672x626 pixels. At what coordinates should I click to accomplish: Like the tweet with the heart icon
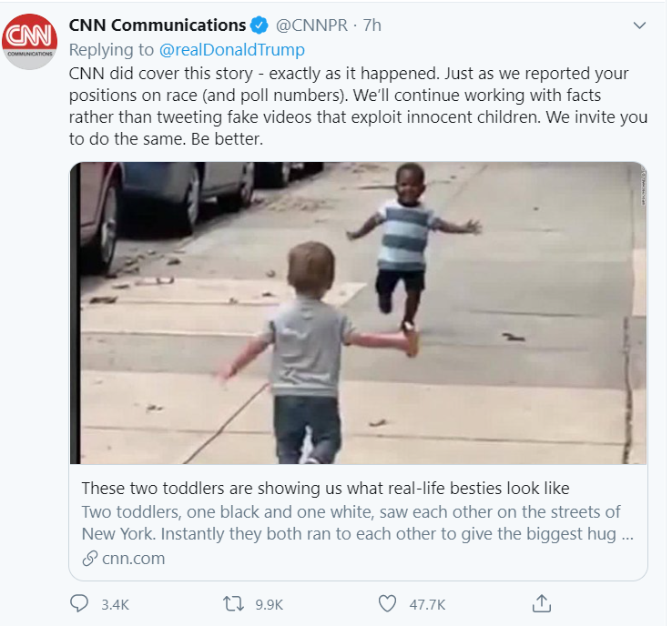pos(388,603)
